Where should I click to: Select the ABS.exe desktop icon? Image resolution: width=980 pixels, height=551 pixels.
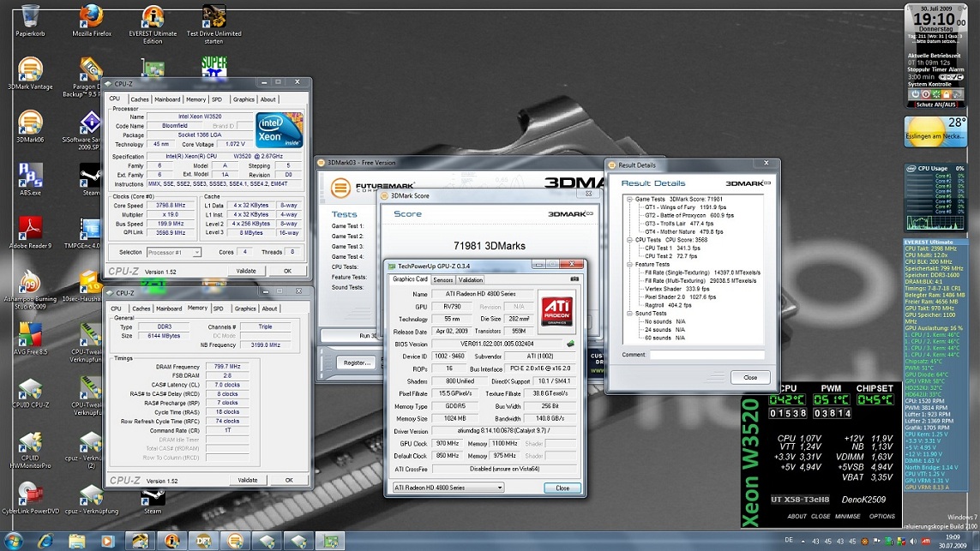(30, 179)
